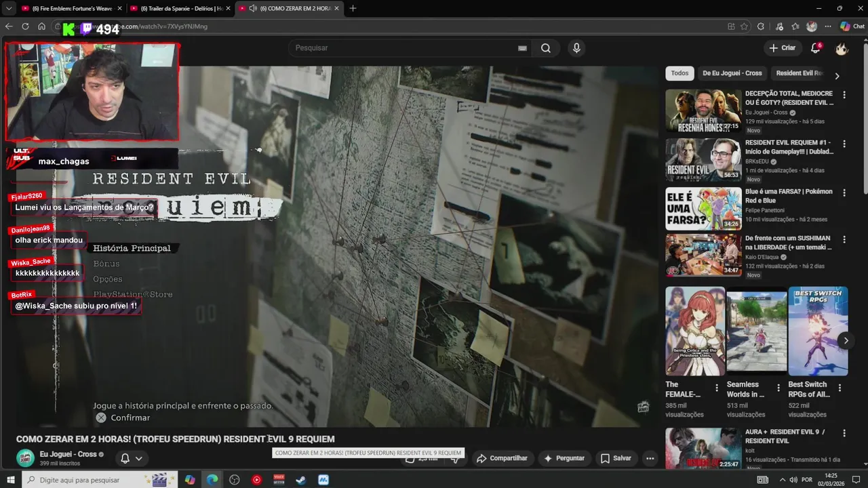Open the Windows Start menu

(11, 480)
